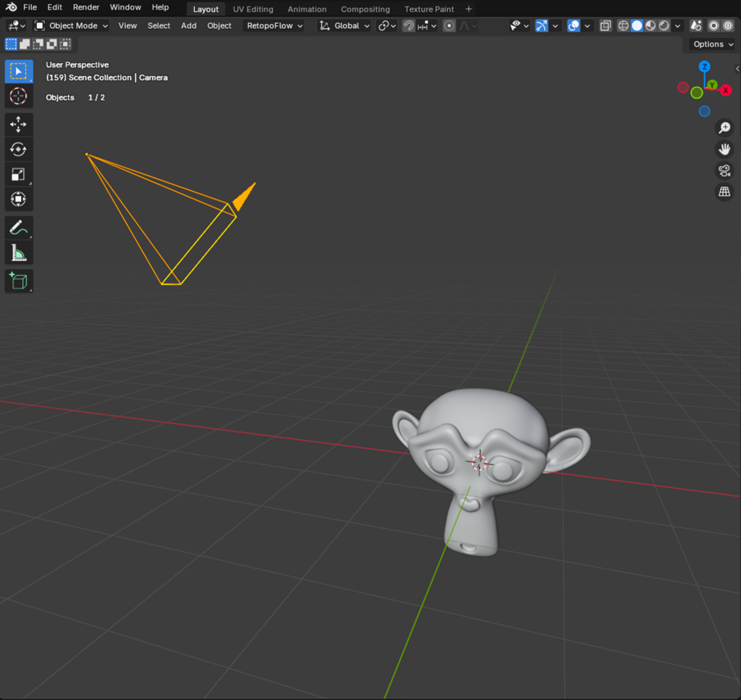The width and height of the screenshot is (741, 700).
Task: Click the green Y axis gizmo
Action: [x=712, y=85]
